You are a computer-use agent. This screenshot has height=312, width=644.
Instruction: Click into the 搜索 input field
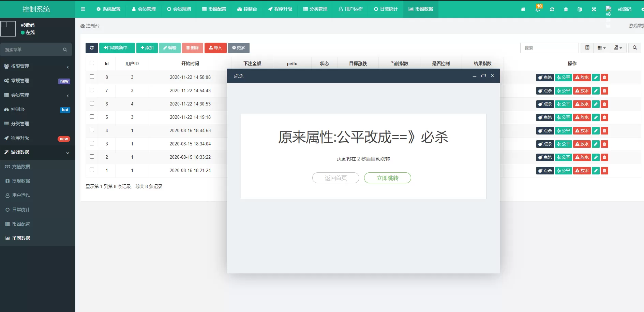[x=549, y=48]
